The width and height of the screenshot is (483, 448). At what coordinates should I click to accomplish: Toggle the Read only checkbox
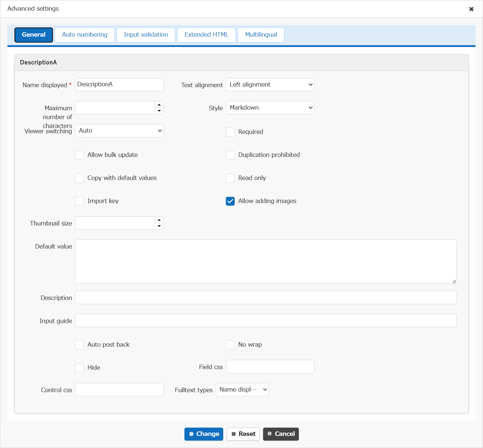pos(230,178)
